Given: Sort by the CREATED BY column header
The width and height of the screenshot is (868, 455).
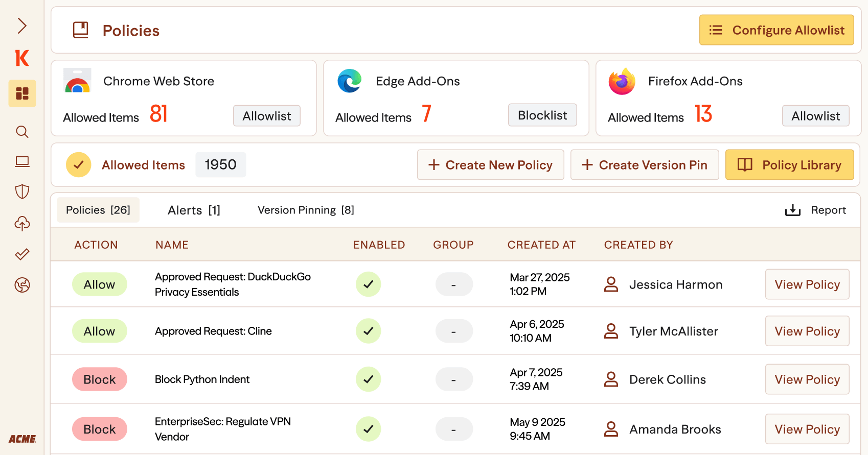Looking at the screenshot, I should click(x=638, y=245).
